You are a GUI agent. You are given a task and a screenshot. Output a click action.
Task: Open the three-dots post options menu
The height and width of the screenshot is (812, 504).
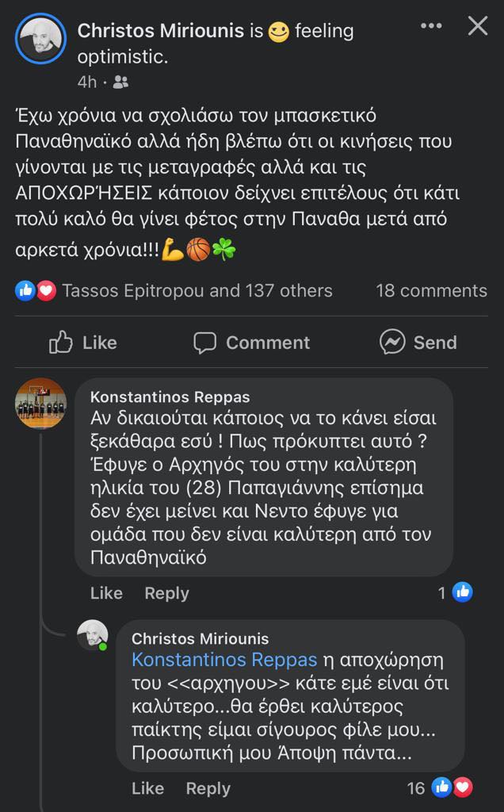click(431, 26)
